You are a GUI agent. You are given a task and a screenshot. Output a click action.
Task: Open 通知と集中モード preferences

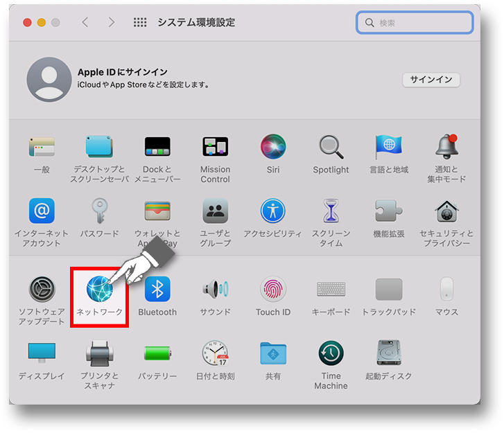click(x=446, y=147)
